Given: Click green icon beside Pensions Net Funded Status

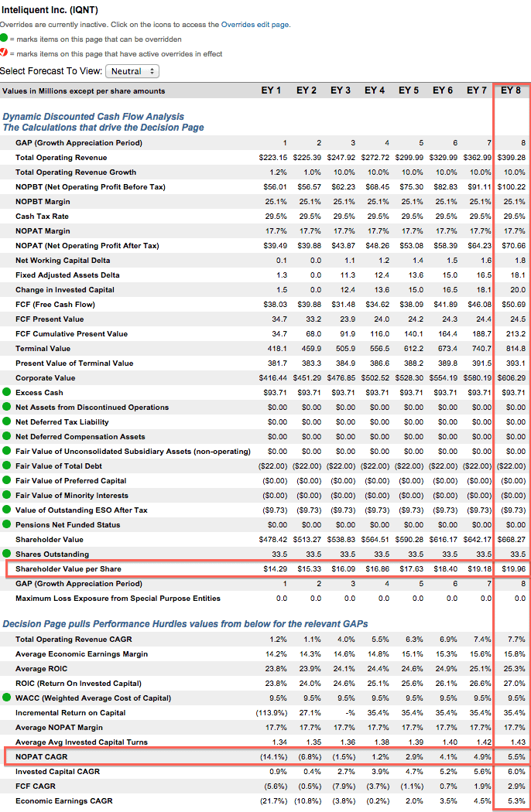Looking at the screenshot, I should [x=7, y=524].
